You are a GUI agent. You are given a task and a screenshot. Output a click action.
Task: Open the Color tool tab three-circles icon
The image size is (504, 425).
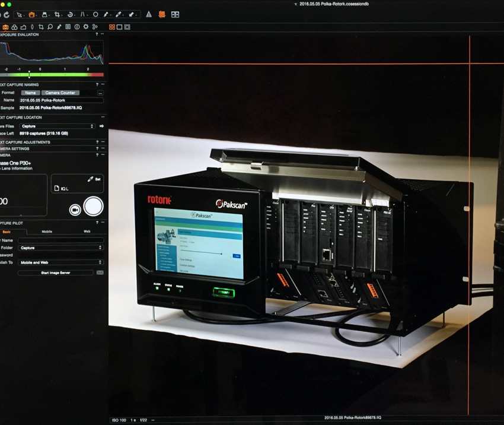(14, 27)
